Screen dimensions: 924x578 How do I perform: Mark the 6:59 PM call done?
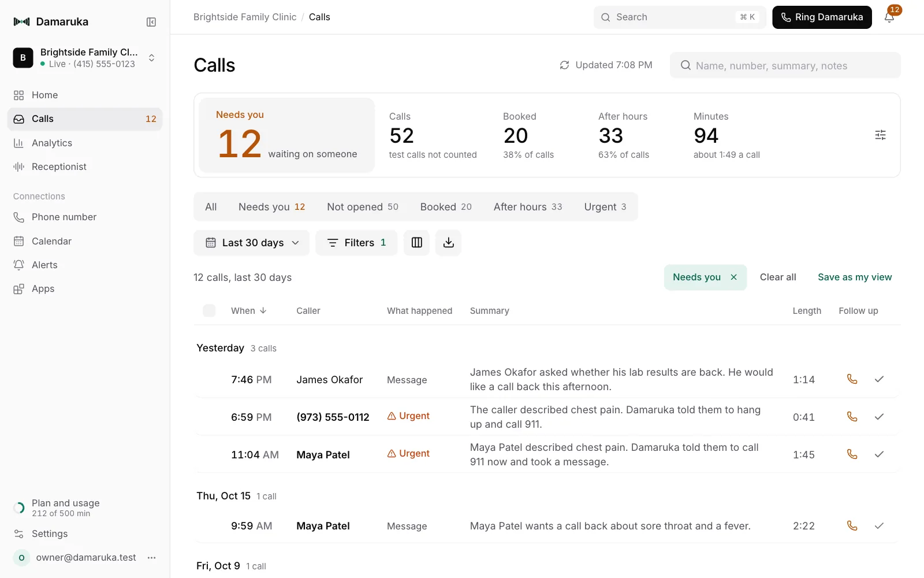[x=879, y=417]
